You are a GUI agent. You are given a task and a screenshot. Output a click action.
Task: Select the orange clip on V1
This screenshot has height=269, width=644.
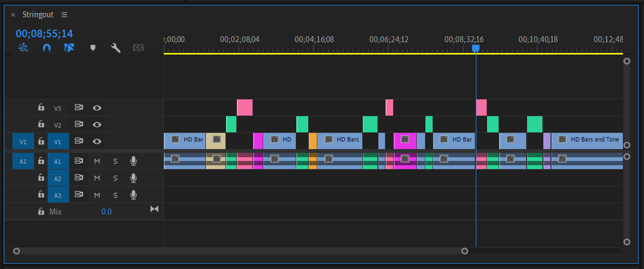[313, 141]
